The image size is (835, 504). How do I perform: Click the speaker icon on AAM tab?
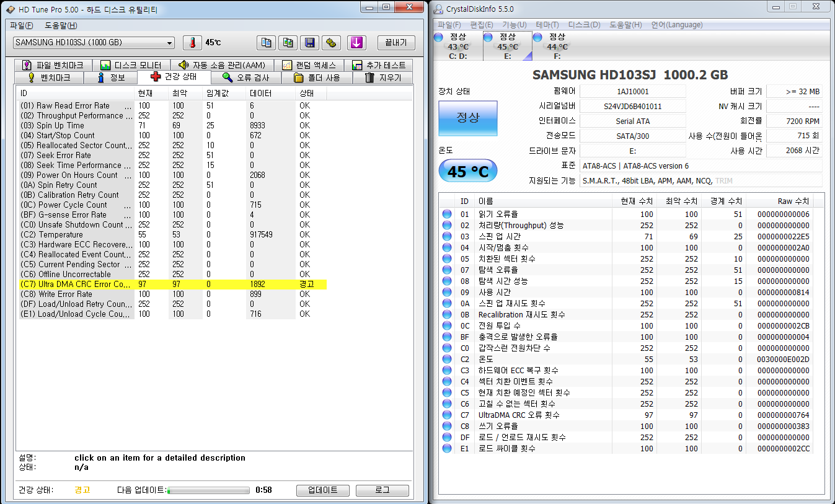[x=183, y=65]
